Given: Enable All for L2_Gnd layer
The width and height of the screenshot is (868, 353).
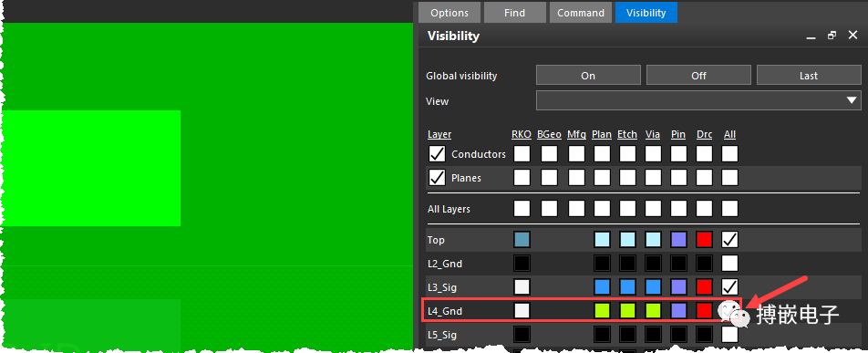Looking at the screenshot, I should pyautogui.click(x=729, y=263).
